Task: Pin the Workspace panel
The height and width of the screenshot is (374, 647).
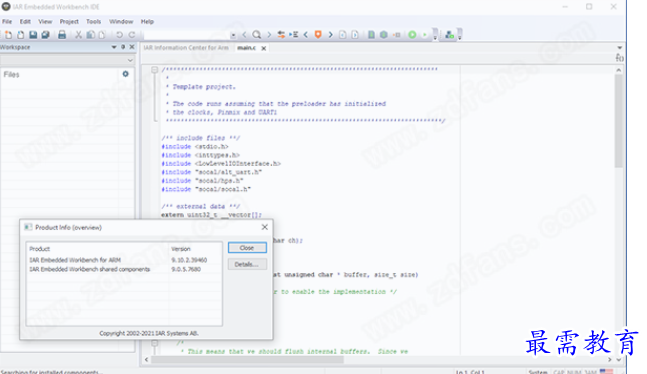Action: (x=123, y=47)
